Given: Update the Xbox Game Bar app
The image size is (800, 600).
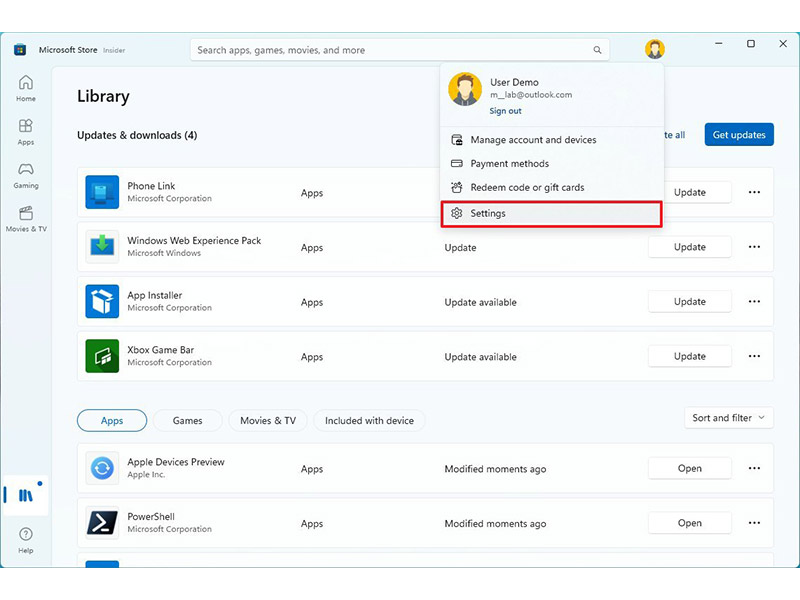Looking at the screenshot, I should [x=689, y=356].
